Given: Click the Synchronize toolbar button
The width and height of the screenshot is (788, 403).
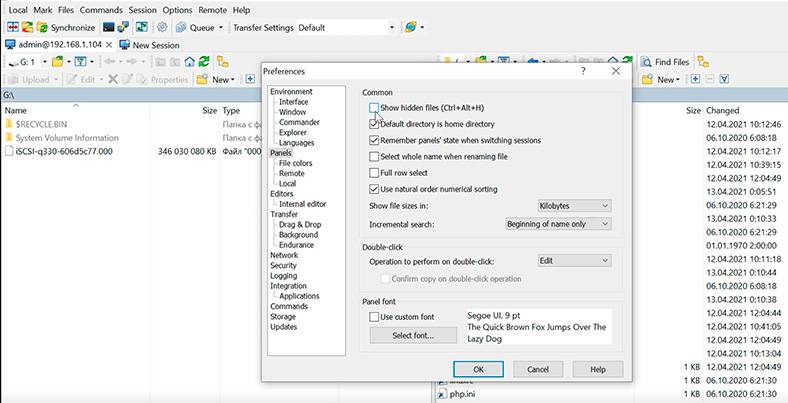Looking at the screenshot, I should (x=66, y=28).
